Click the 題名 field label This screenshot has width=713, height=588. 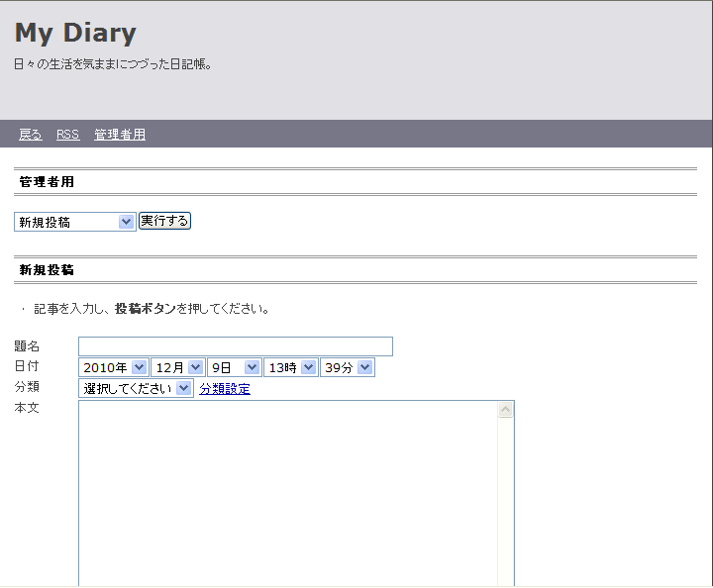[27, 346]
